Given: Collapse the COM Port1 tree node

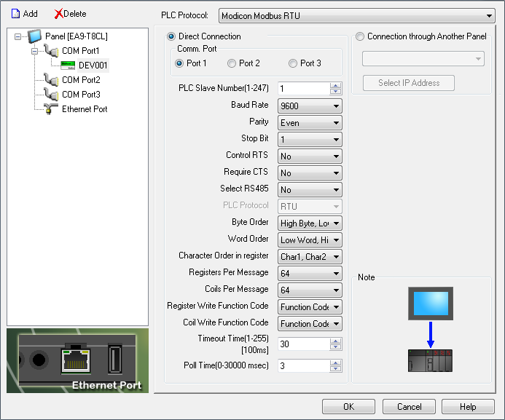Looking at the screenshot, I should pyautogui.click(x=34, y=51).
